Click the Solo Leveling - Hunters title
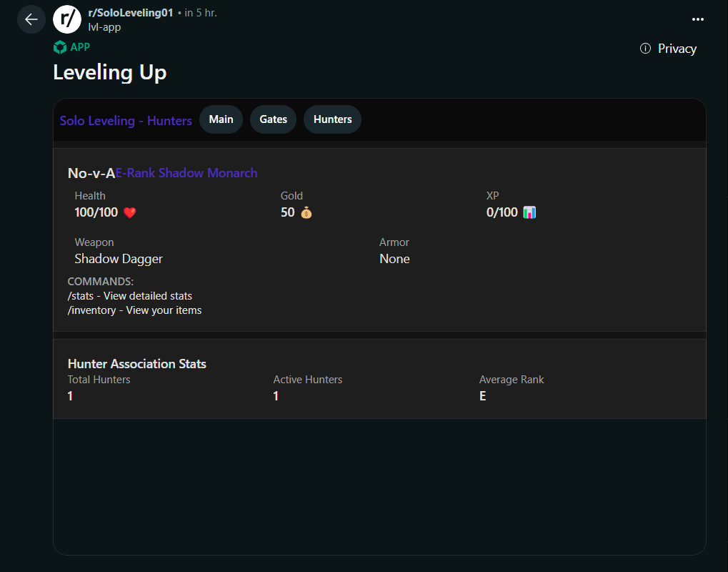Viewport: 728px width, 572px height. pyautogui.click(x=126, y=121)
